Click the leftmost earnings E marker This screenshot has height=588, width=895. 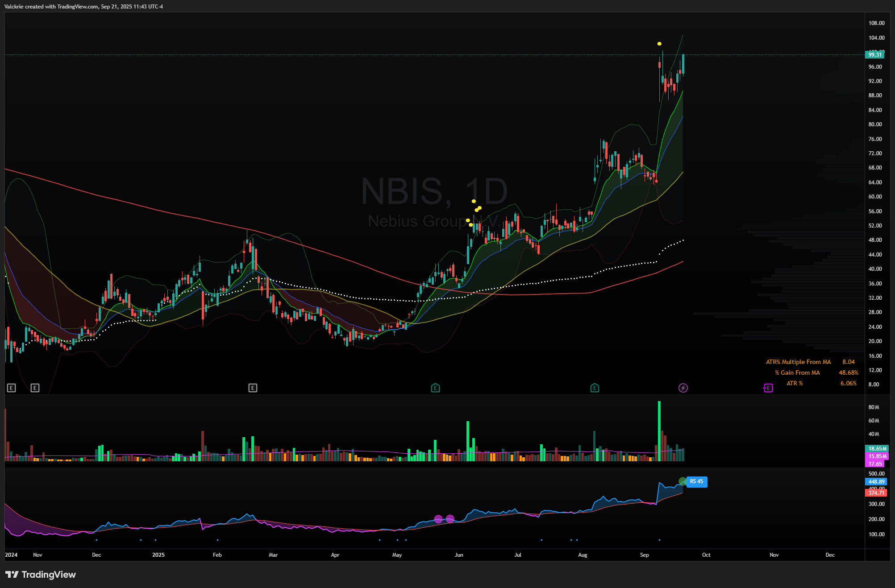pyautogui.click(x=12, y=388)
